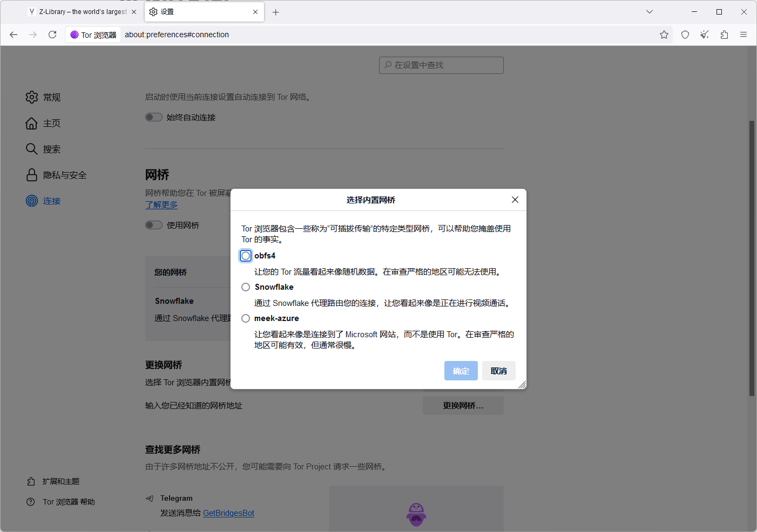
Task: Bookmark this page with the star icon
Action: tap(664, 35)
